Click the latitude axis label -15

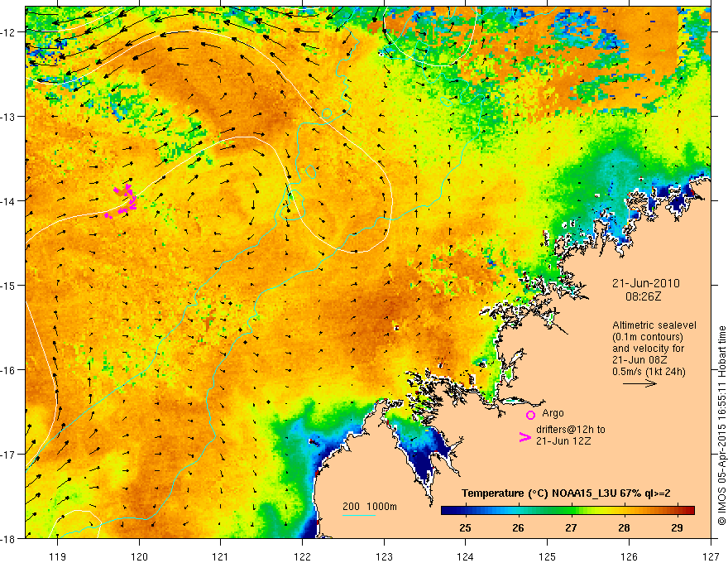point(8,285)
